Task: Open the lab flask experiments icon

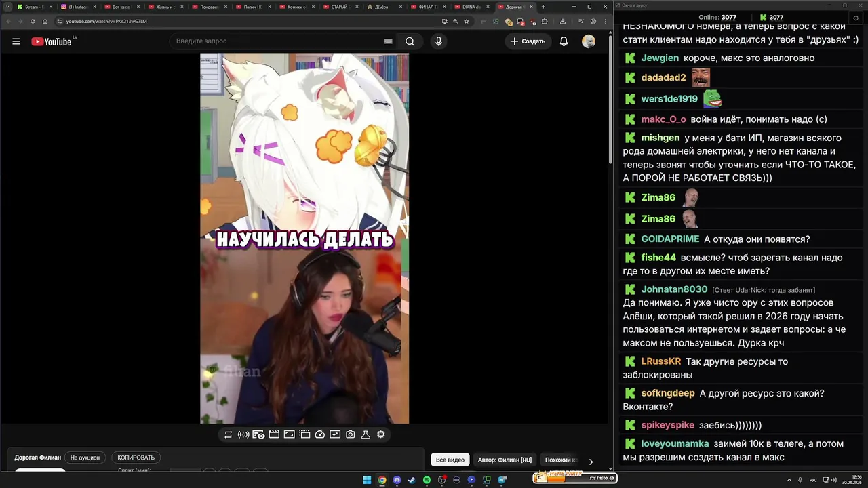Action: [366, 434]
